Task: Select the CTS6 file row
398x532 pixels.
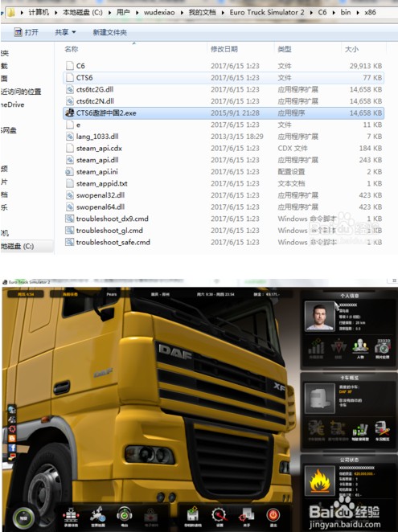Action: [x=224, y=78]
